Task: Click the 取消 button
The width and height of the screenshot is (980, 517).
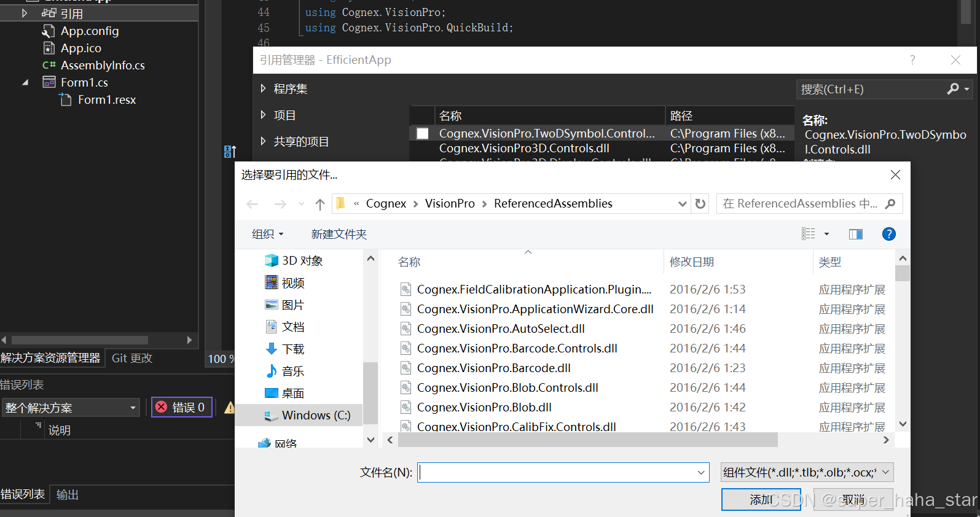Action: coord(853,500)
